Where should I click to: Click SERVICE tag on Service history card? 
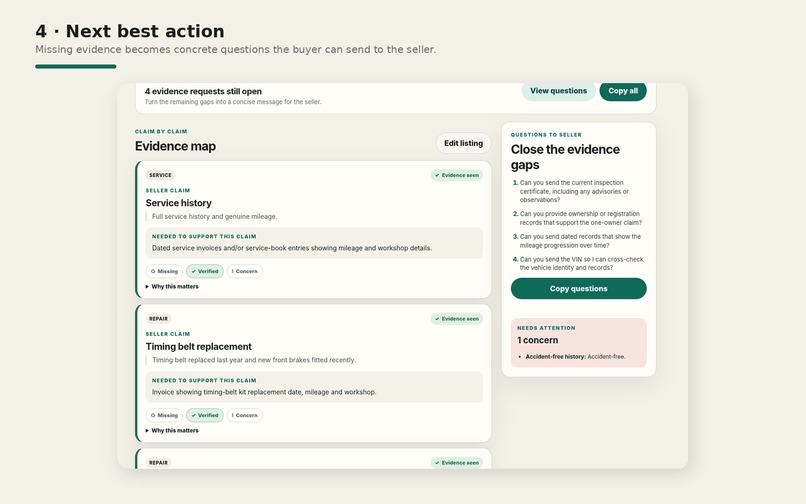(x=160, y=175)
